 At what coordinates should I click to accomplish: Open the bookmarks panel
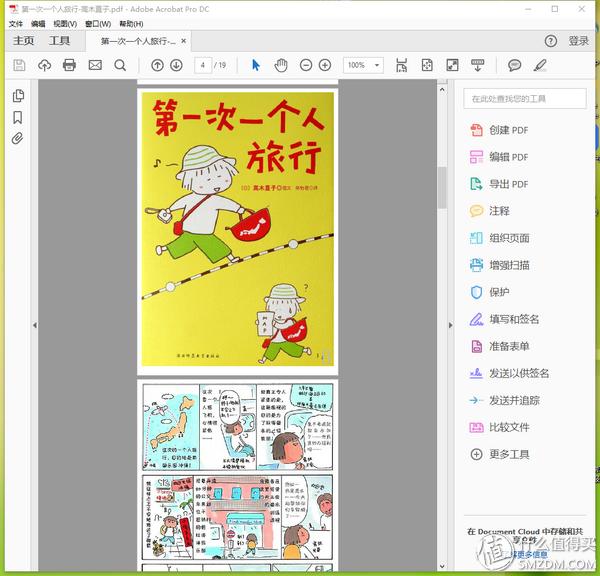pyautogui.click(x=18, y=117)
